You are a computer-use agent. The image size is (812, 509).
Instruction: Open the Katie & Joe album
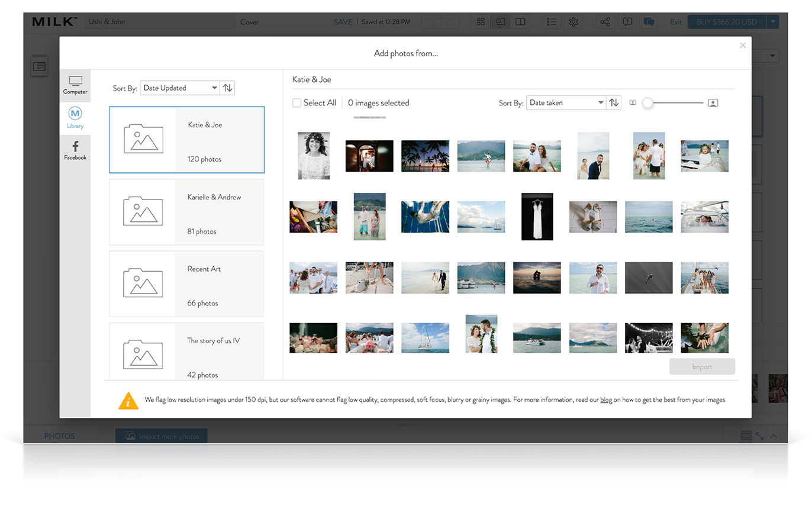[x=187, y=140]
